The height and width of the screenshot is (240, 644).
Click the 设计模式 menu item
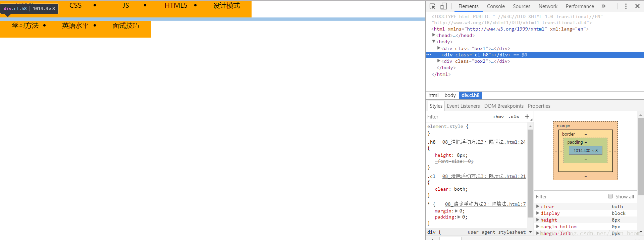point(226,6)
